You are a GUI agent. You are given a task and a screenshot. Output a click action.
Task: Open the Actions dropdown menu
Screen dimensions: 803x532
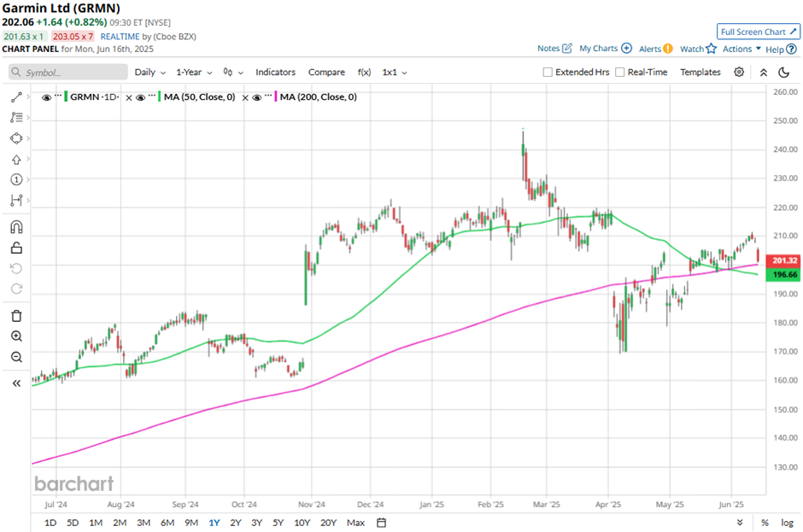pyautogui.click(x=741, y=49)
